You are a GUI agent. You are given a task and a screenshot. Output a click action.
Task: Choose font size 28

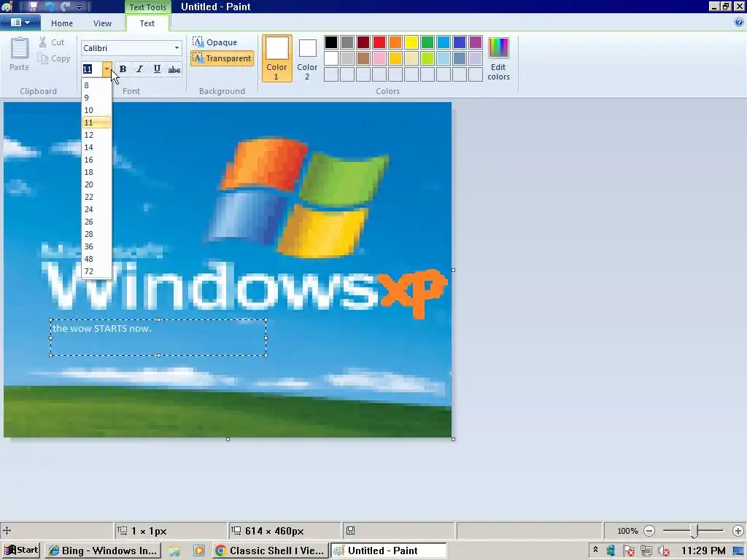96,234
